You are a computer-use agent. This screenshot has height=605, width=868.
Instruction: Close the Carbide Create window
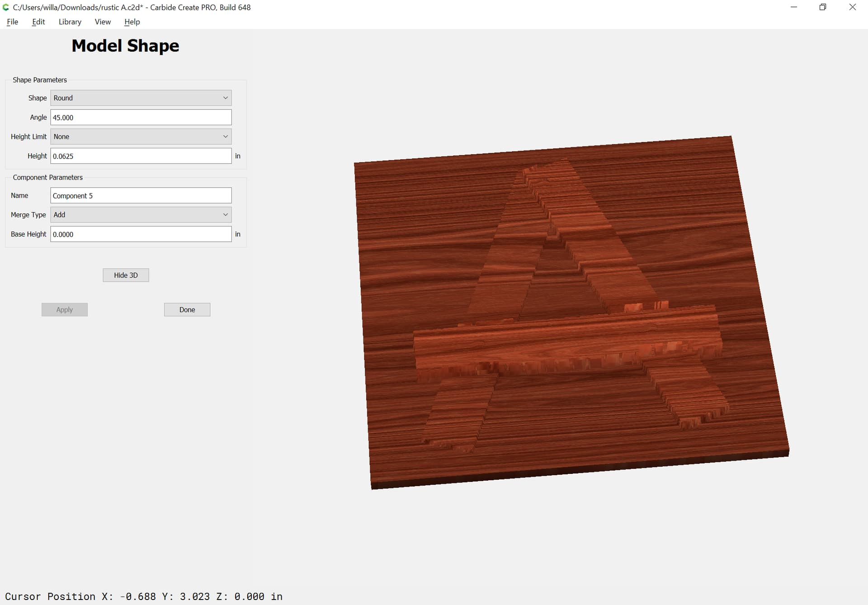click(853, 7)
